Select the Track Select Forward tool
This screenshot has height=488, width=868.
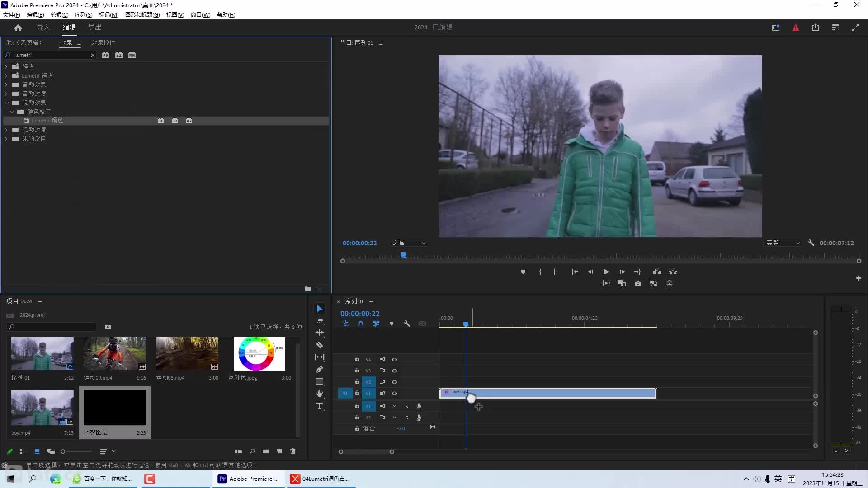tap(320, 320)
